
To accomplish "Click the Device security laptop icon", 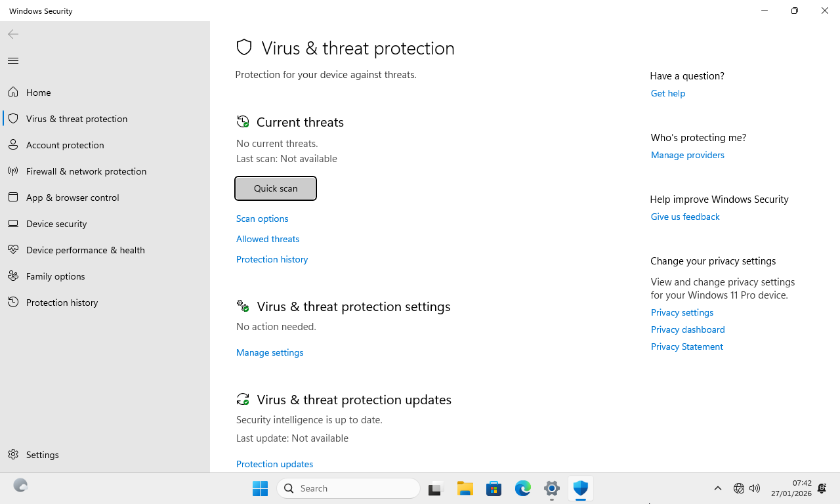I will coord(13,224).
